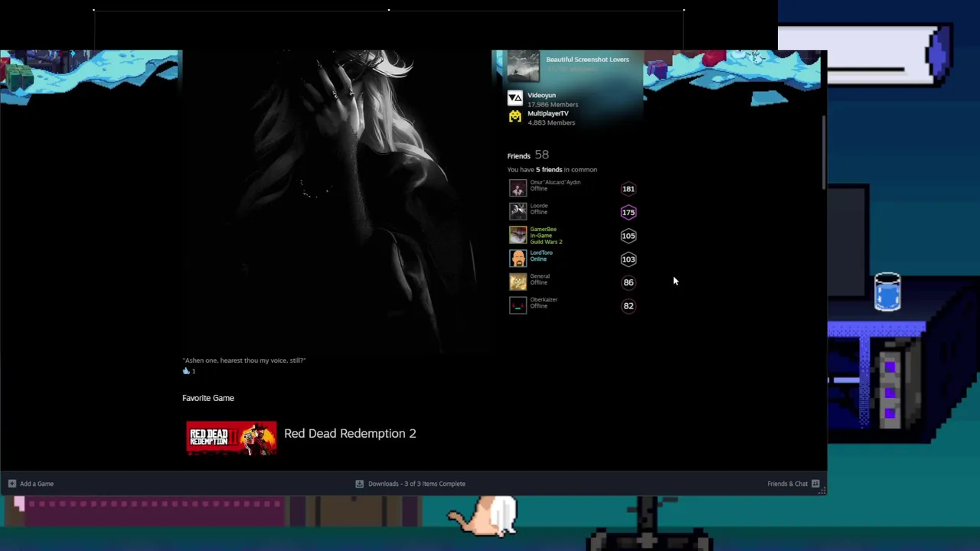980x551 pixels.
Task: Click GamerBee's friend avatar
Action: (x=518, y=235)
